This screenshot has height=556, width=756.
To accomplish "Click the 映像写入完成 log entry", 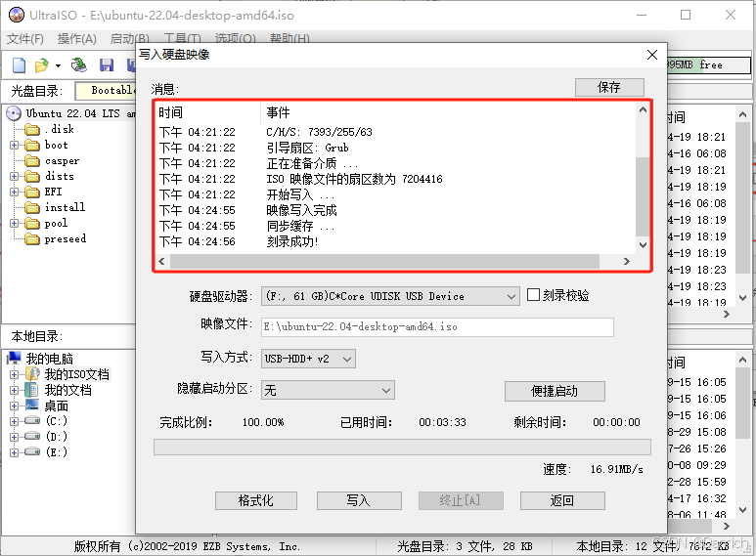I will click(302, 210).
